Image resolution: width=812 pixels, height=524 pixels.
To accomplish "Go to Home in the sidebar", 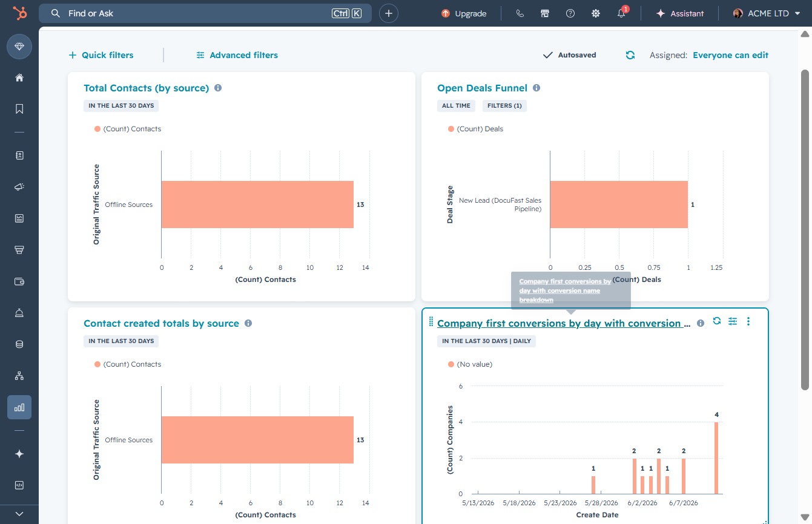I will coord(19,77).
